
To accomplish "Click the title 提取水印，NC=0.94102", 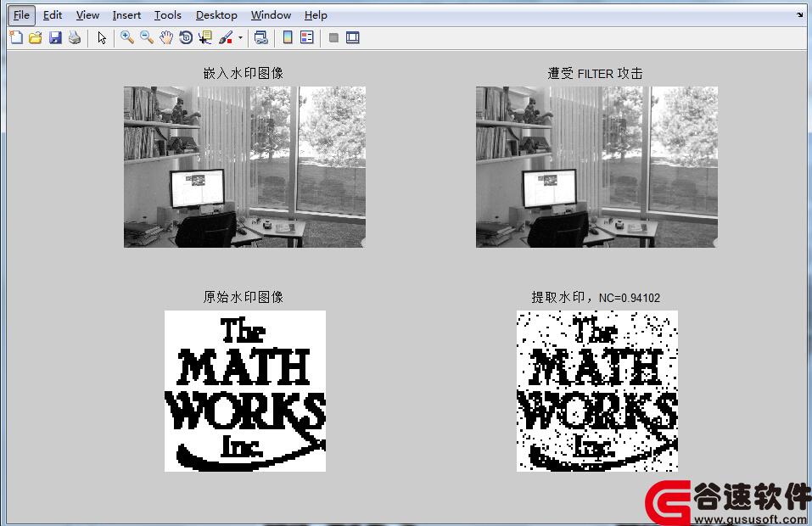I will [596, 297].
